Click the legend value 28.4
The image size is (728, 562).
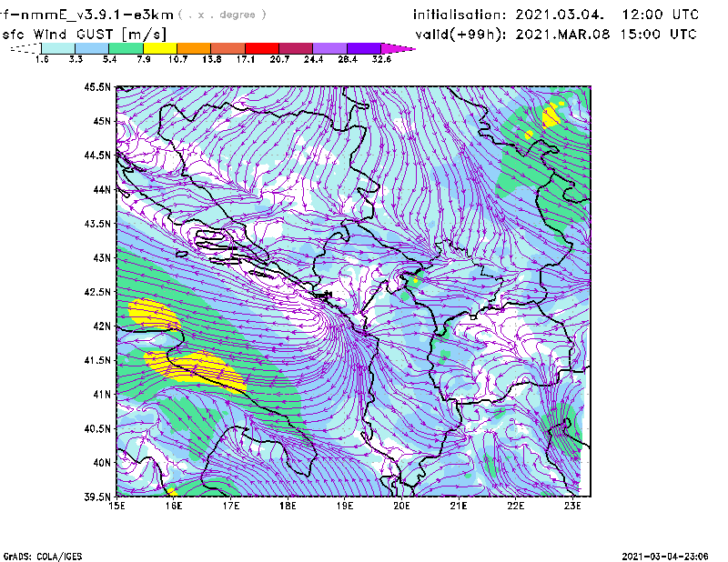click(x=348, y=59)
